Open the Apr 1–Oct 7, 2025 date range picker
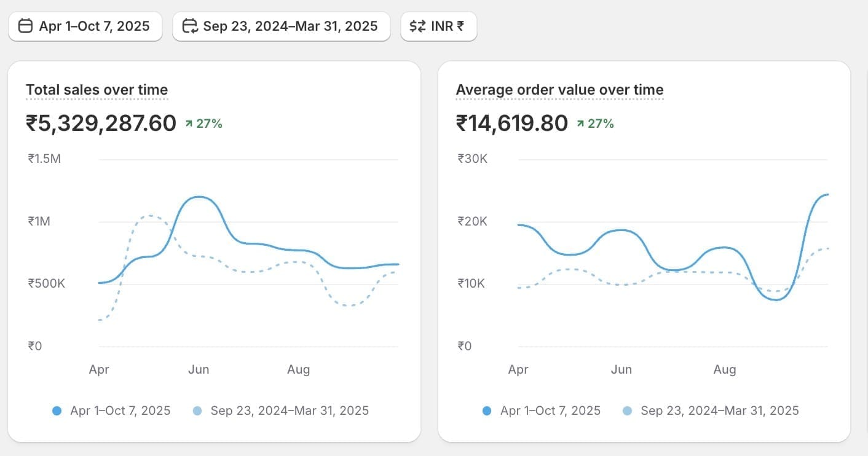868x456 pixels. tap(85, 26)
